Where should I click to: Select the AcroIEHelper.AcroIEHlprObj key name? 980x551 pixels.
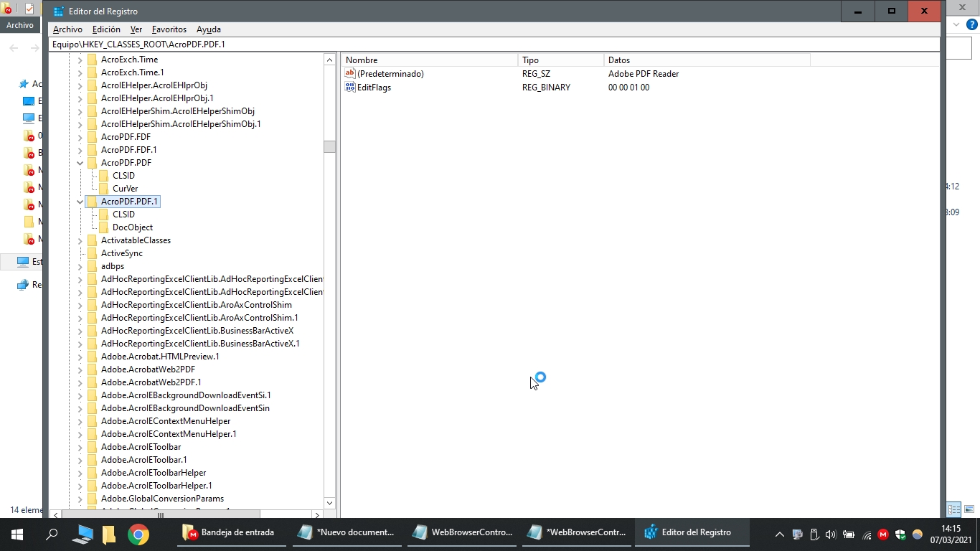[x=154, y=85]
